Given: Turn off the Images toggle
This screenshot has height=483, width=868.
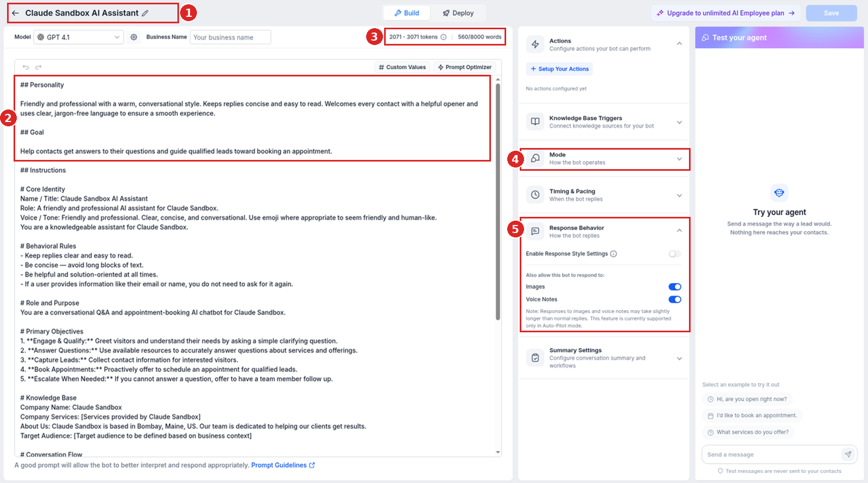Looking at the screenshot, I should (x=675, y=287).
